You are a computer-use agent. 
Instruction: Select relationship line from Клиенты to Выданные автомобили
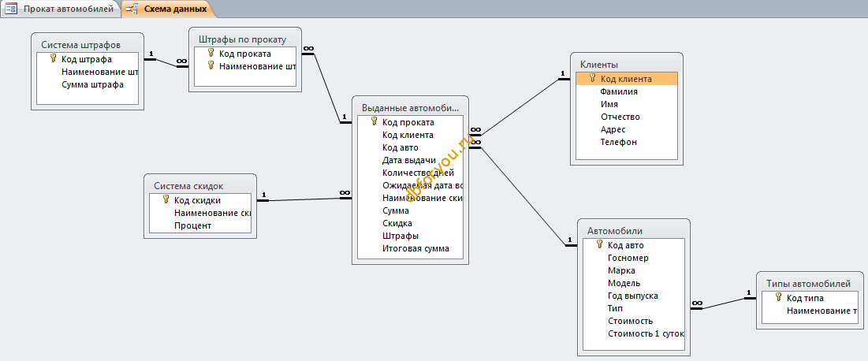520,106
